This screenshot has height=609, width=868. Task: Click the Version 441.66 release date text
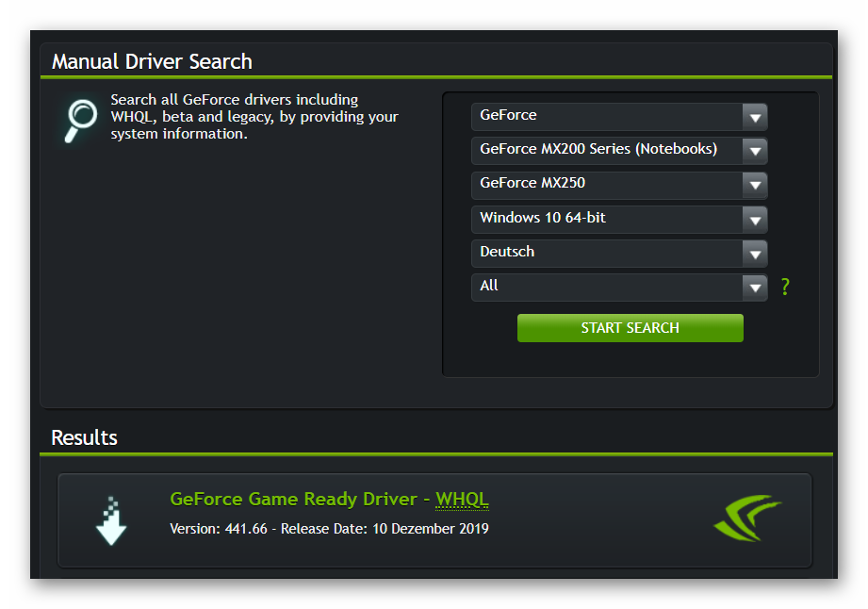[329, 529]
